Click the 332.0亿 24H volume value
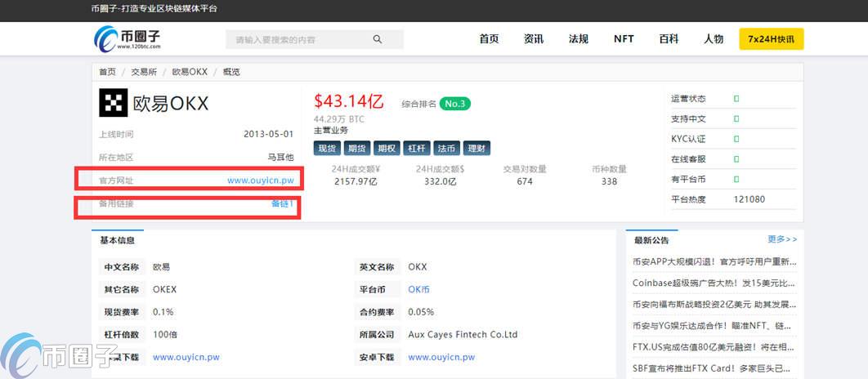868x379 pixels. coord(440,181)
